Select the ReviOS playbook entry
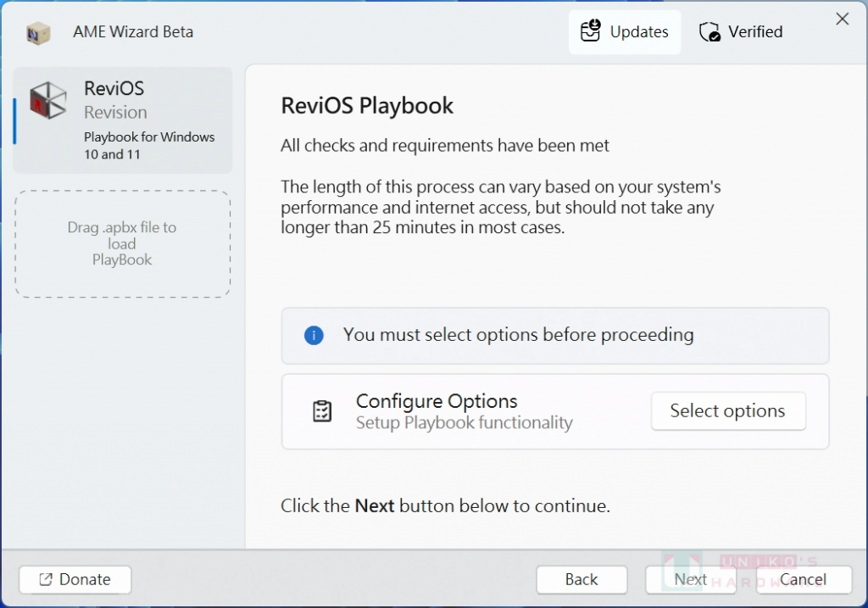This screenshot has width=868, height=608. [x=123, y=120]
